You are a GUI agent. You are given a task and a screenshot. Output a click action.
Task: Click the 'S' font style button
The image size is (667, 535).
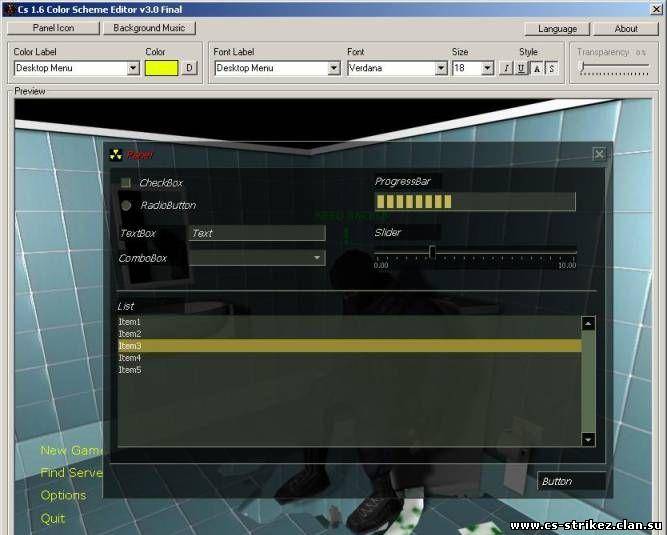click(x=551, y=68)
